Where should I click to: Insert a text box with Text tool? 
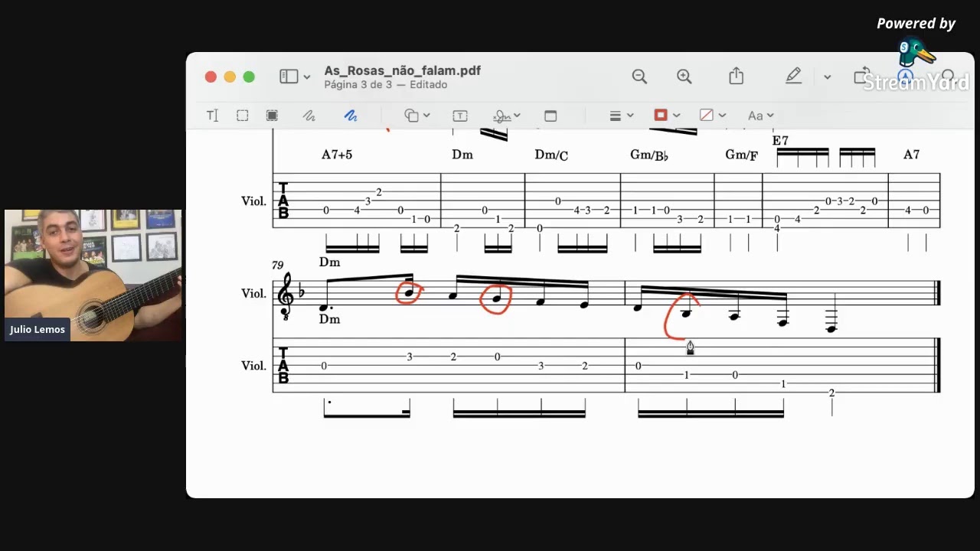460,116
